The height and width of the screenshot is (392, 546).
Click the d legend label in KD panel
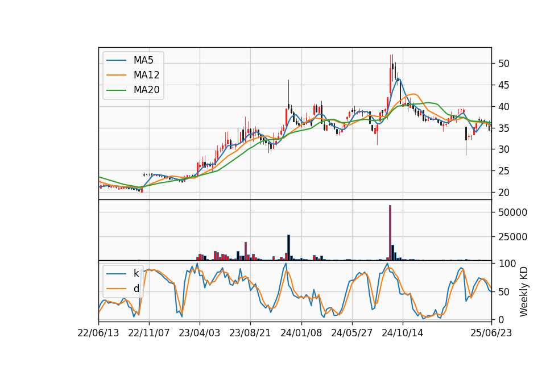click(136, 289)
